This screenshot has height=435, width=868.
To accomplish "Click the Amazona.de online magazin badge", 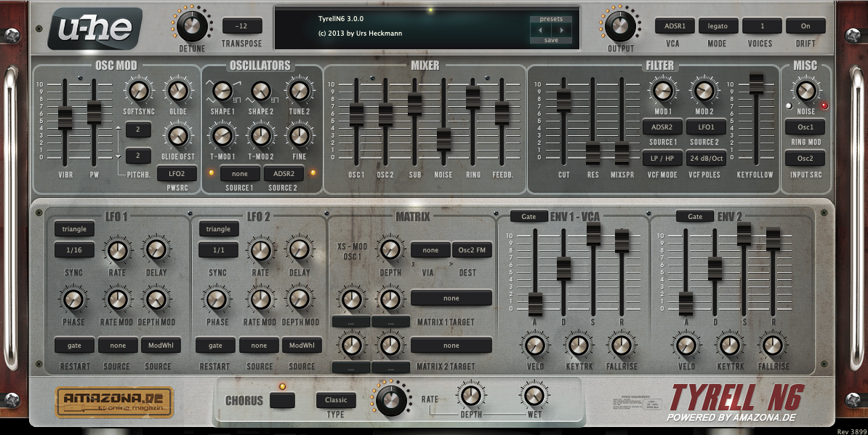I will (115, 403).
